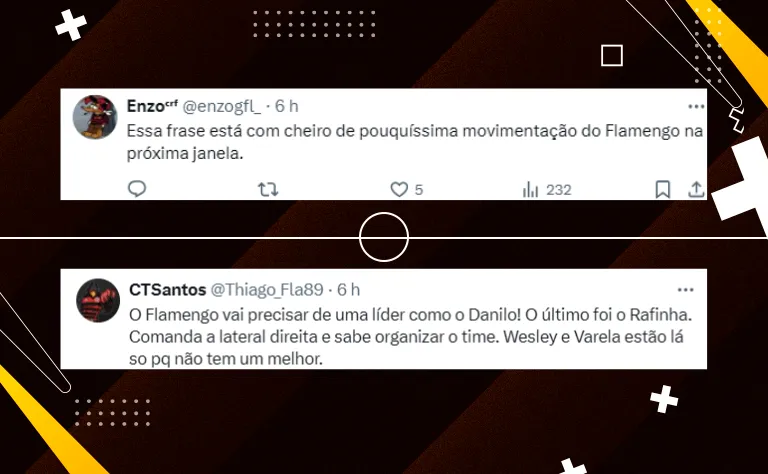The height and width of the screenshot is (474, 768).
Task: Like Enzo's tweet with the heart icon
Action: coord(399,190)
